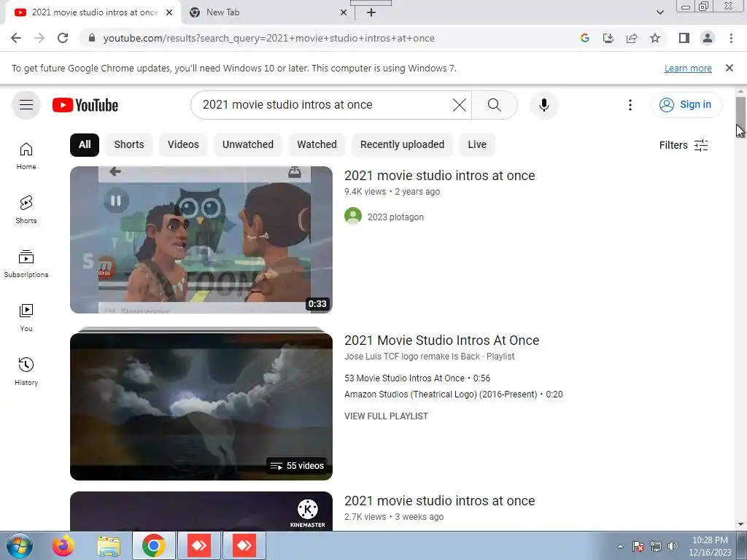Image resolution: width=747 pixels, height=560 pixels.
Task: Go to Home in sidebar
Action: (x=26, y=156)
